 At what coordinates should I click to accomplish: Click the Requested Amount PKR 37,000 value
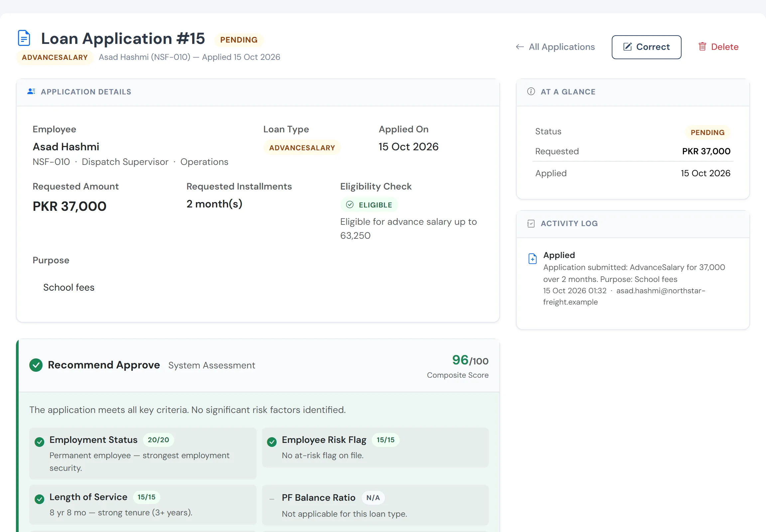(x=69, y=206)
